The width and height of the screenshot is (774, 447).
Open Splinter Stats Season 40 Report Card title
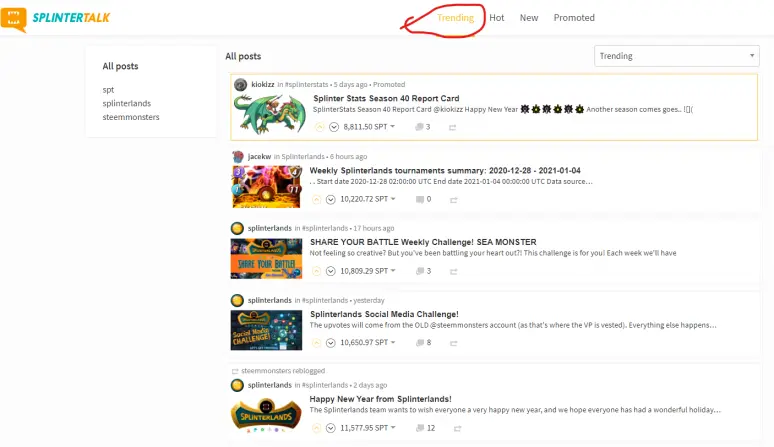[x=386, y=98]
